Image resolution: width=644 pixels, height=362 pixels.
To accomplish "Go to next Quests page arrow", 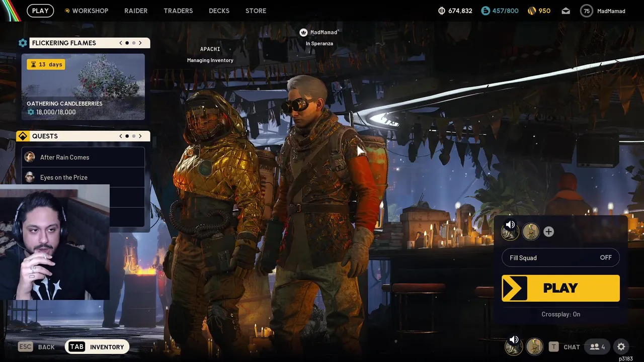I will point(140,136).
